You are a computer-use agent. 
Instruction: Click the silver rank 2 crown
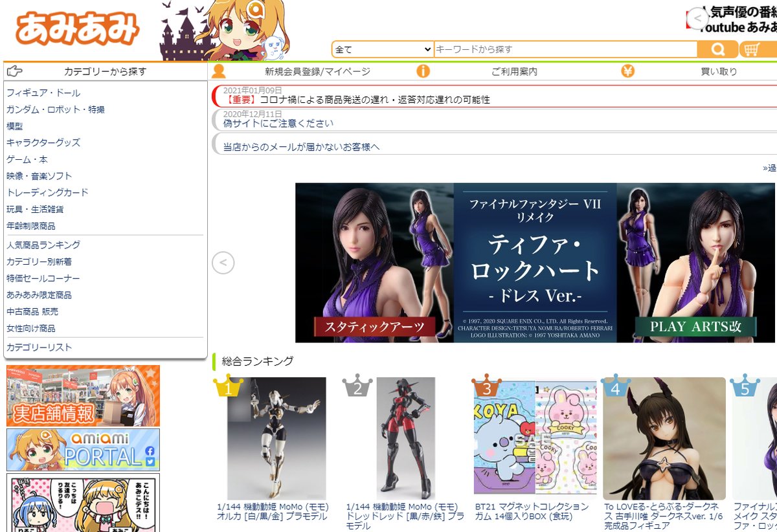coord(357,386)
